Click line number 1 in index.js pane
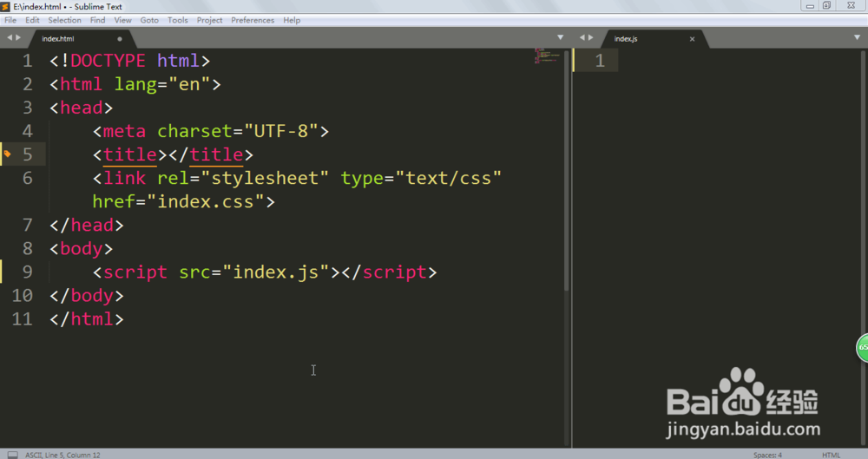Viewport: 868px width, 459px height. click(600, 61)
